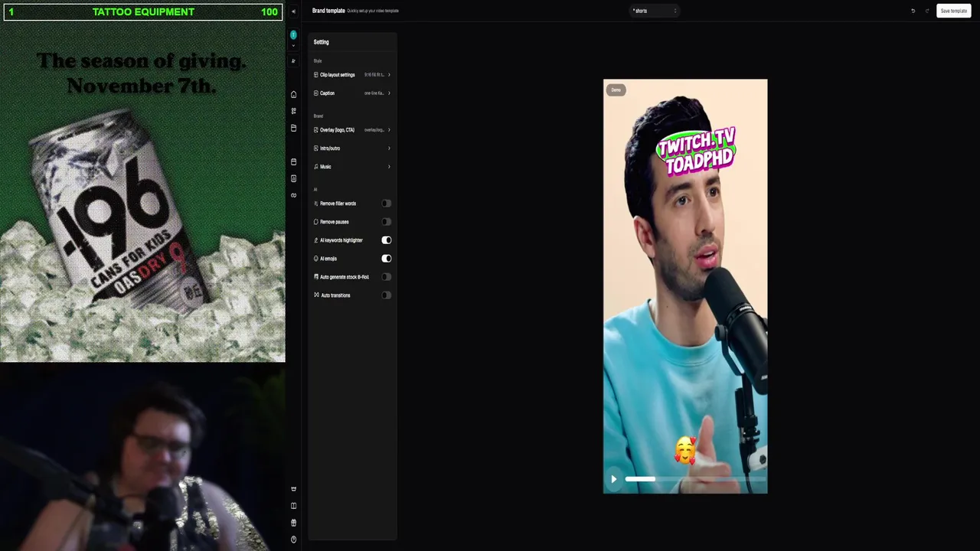
Task: Click the Auto transitions icon
Action: (316, 295)
